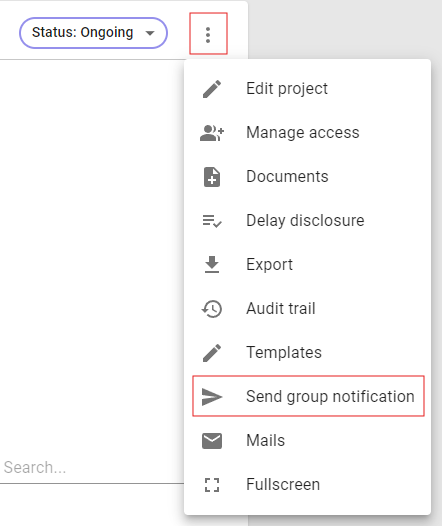Click the pencil icon beside Edit project
This screenshot has width=442, height=526.
212,89
